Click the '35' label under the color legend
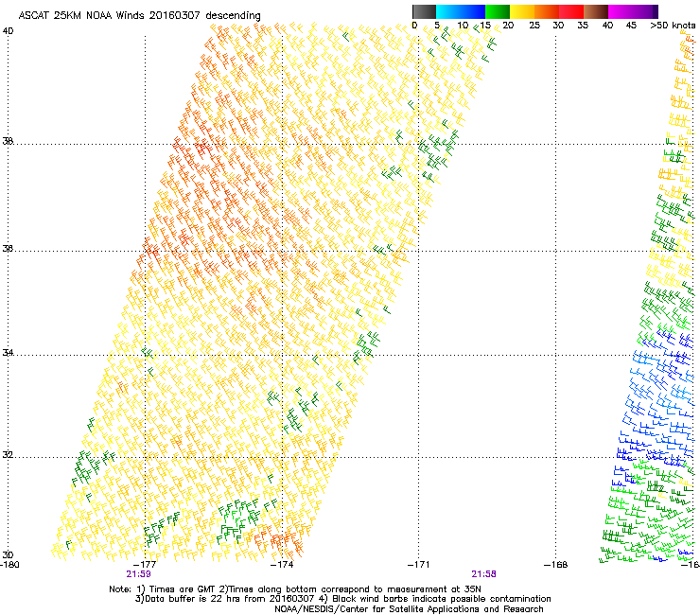Viewport: 700px width, 615px height. [x=583, y=25]
